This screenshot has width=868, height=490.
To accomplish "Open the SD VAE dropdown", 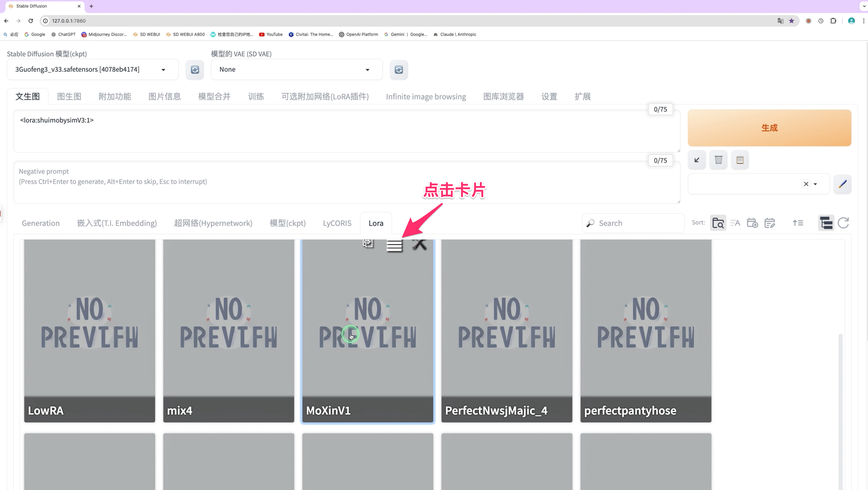I will tap(296, 70).
